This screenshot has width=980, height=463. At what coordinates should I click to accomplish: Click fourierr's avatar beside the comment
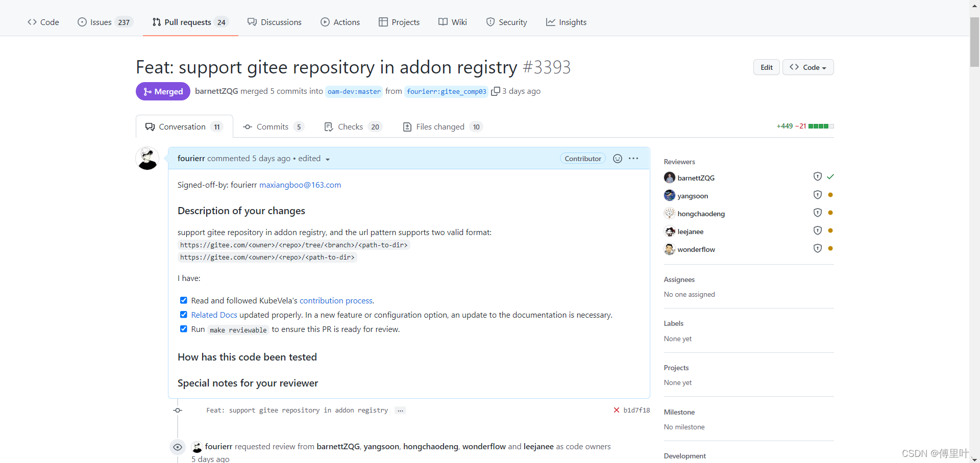[x=148, y=159]
